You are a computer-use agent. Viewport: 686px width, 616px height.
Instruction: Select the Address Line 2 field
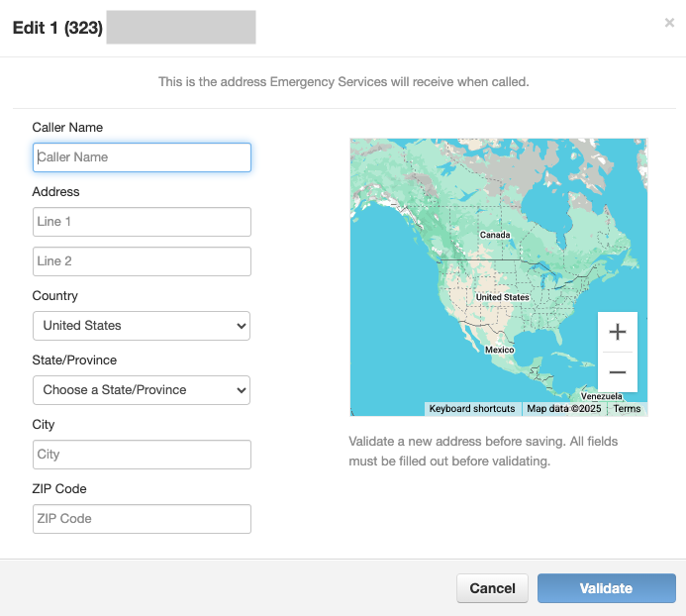pos(142,261)
